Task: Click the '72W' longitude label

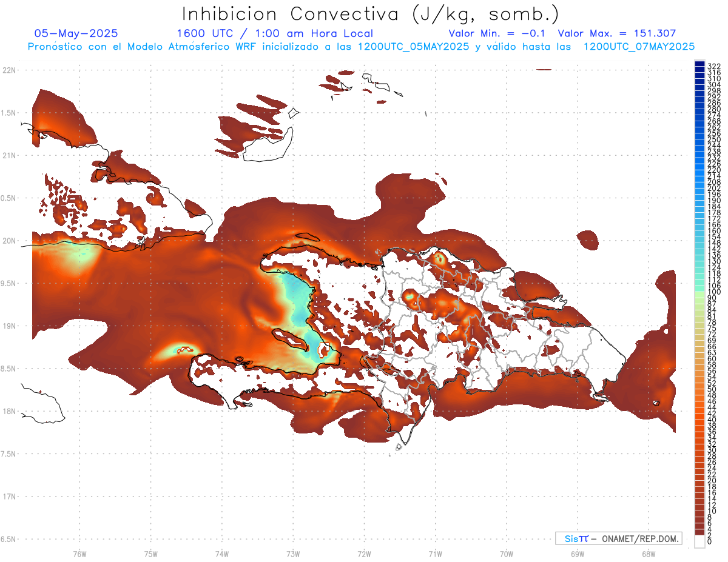Action: pos(364,554)
